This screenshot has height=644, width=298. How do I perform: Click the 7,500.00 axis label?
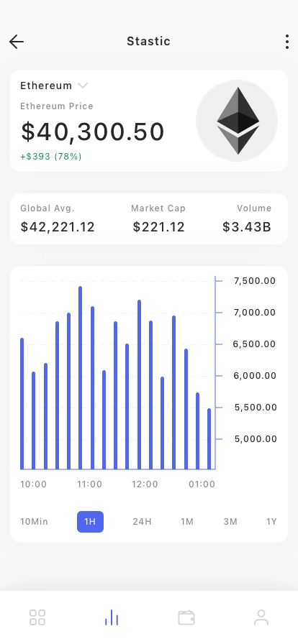click(x=255, y=281)
